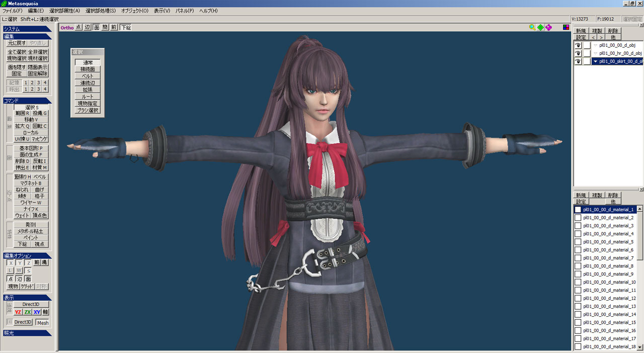Collapse the コマンド panel header

27,101
